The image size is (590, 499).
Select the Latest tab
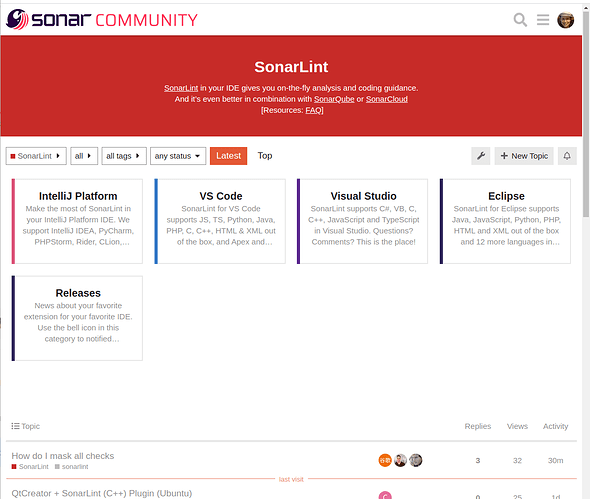(228, 156)
